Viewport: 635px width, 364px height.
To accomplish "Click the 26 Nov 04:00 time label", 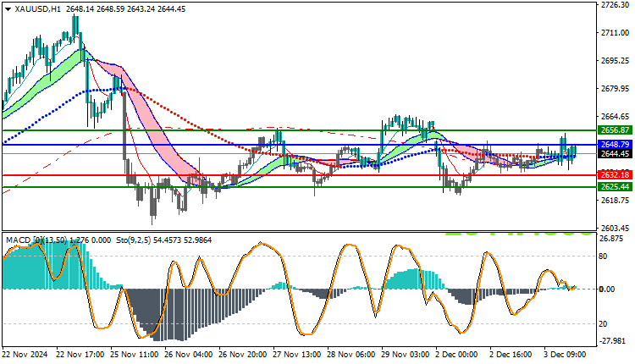I will click(x=188, y=355).
